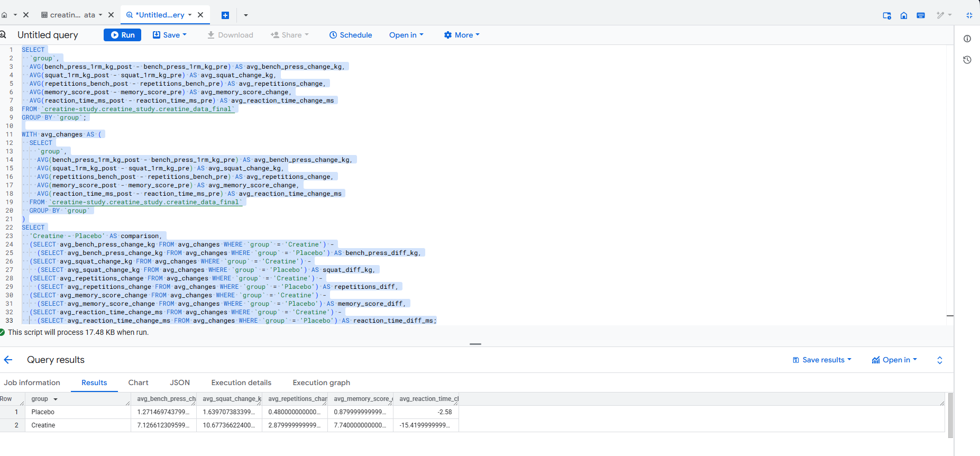The width and height of the screenshot is (980, 456).
Task: Toggle results panel size with expand arrows
Action: click(939, 360)
